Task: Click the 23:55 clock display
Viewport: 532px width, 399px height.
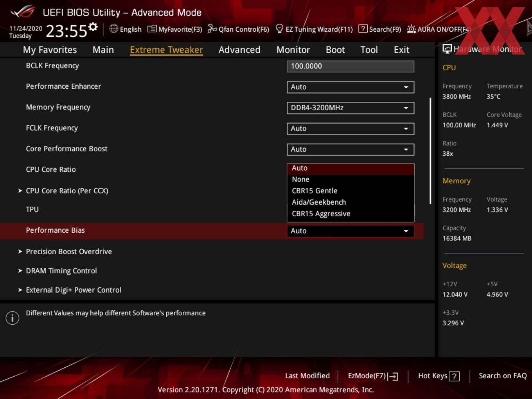Action: click(66, 31)
